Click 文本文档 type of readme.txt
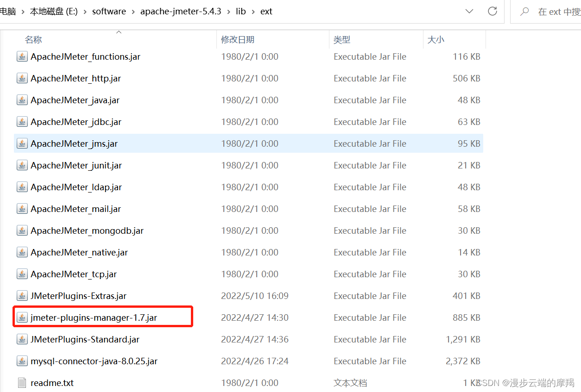 (x=350, y=383)
